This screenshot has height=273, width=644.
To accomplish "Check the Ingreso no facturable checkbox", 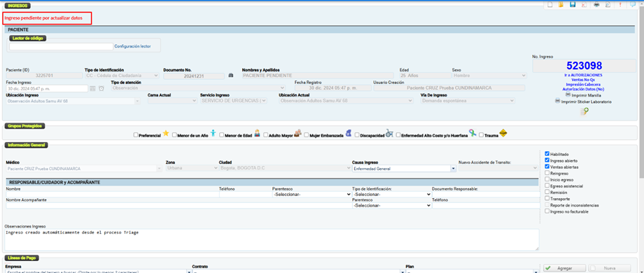I will click(547, 211).
